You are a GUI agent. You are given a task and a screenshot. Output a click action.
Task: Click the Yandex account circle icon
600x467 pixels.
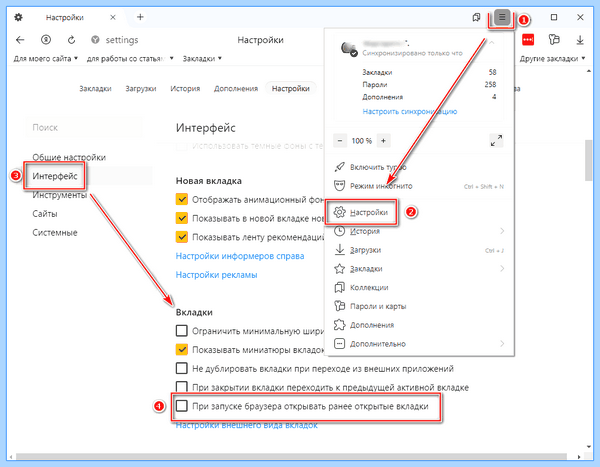point(46,39)
